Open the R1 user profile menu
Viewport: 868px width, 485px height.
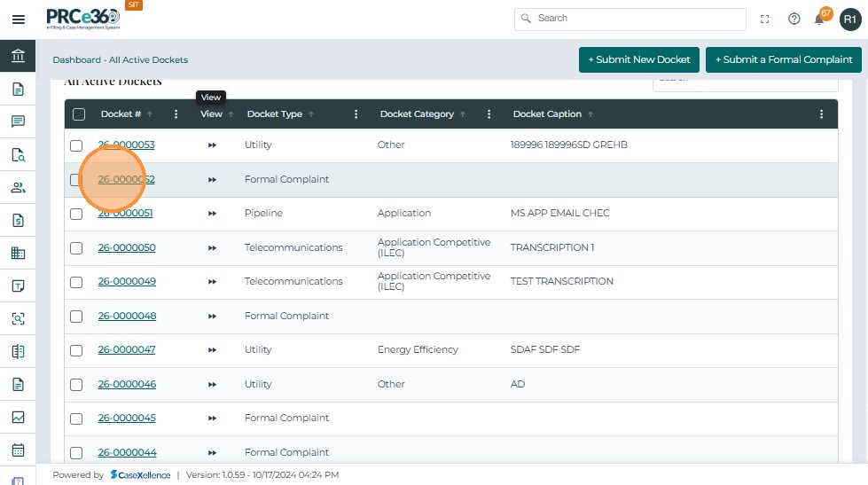(849, 19)
